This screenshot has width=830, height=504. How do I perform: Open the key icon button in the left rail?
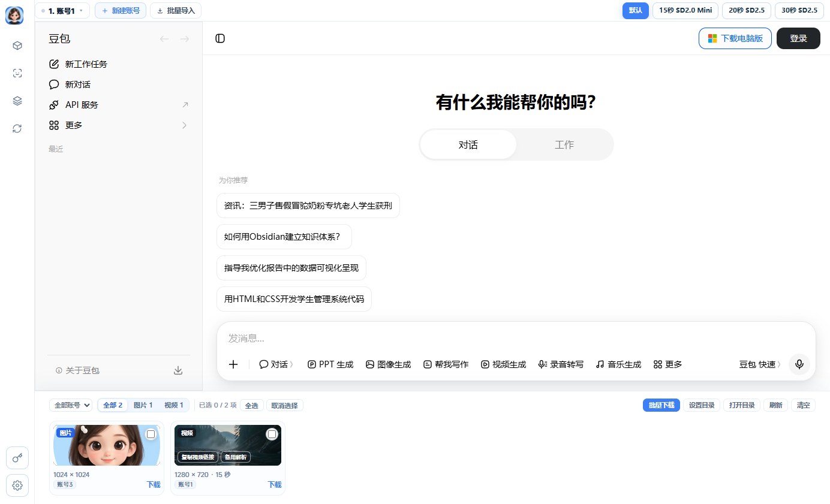click(17, 458)
